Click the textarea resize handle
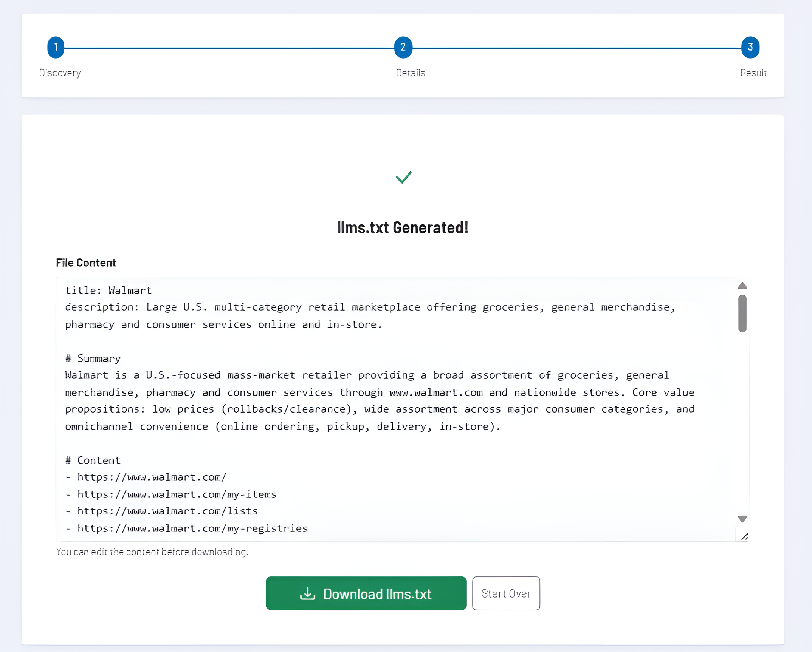Viewport: 812px width, 652px height. coord(744,536)
